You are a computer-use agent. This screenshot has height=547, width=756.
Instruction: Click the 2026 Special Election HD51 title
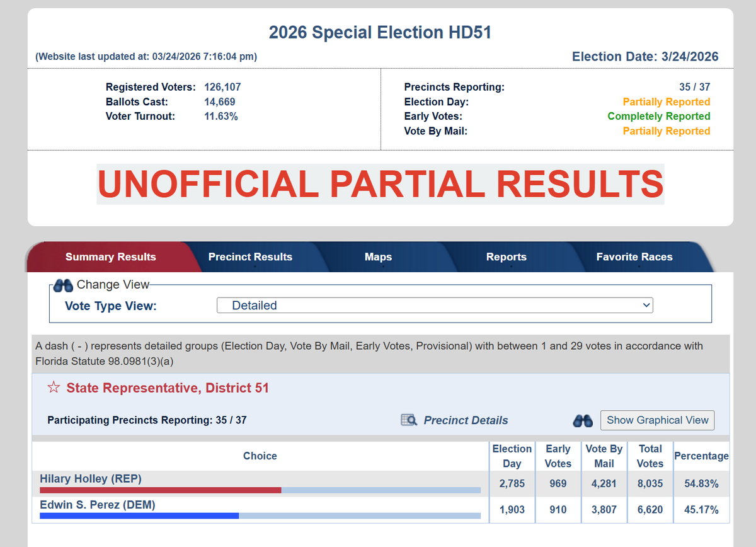[x=380, y=32]
